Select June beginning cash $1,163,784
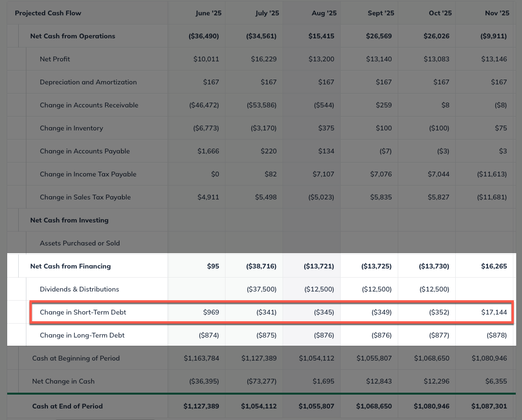The height and width of the screenshot is (420, 522). [x=202, y=358]
